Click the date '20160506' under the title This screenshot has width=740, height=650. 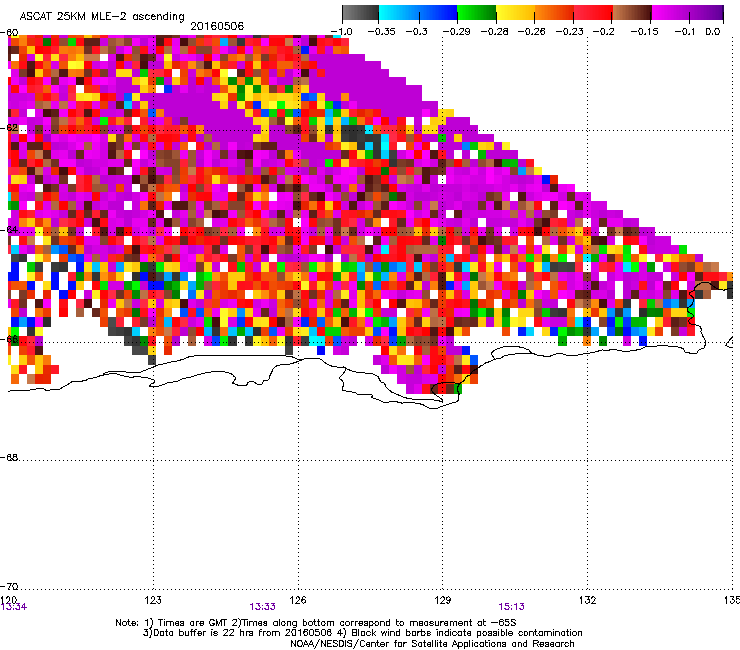click(217, 26)
